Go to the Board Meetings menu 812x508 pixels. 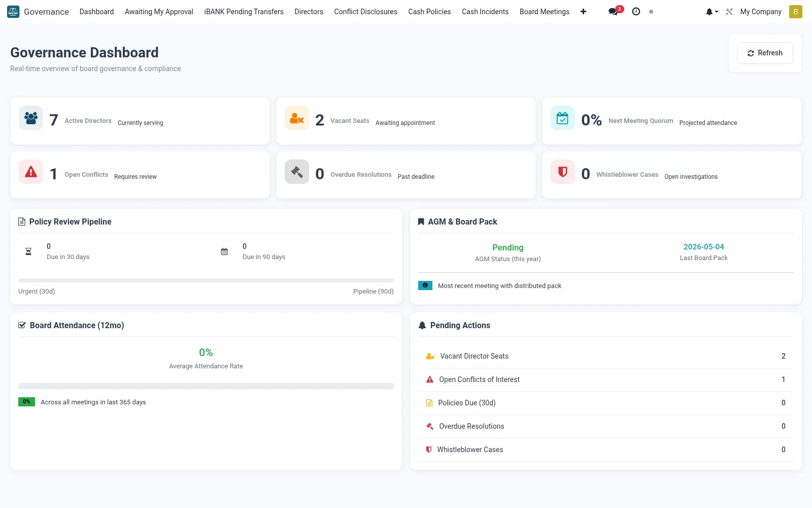pos(545,11)
